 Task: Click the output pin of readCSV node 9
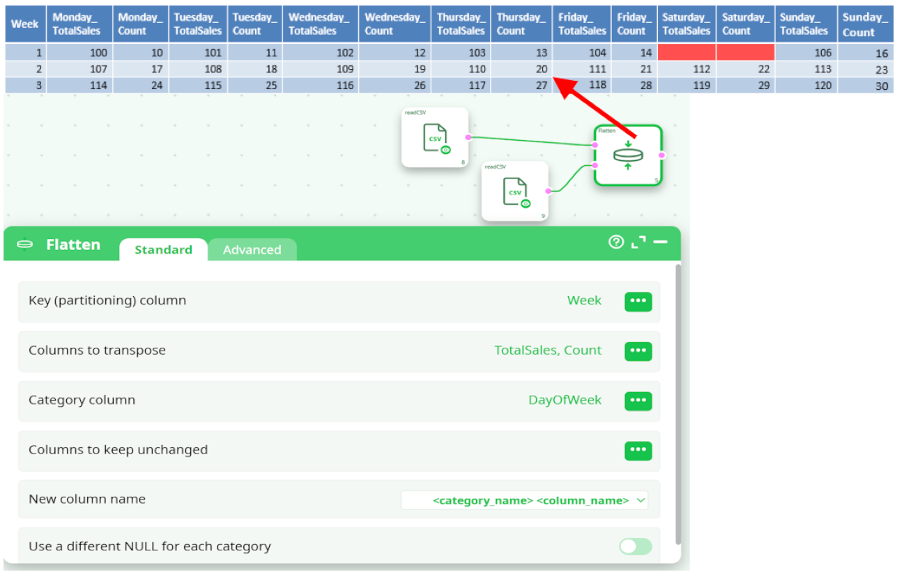(549, 190)
